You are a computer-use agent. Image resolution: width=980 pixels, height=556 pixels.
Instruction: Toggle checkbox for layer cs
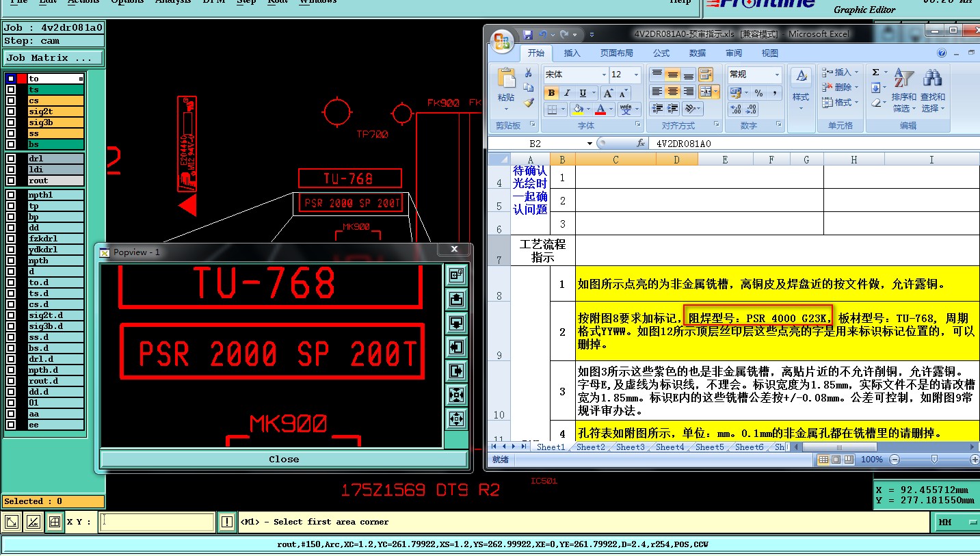tap(10, 101)
